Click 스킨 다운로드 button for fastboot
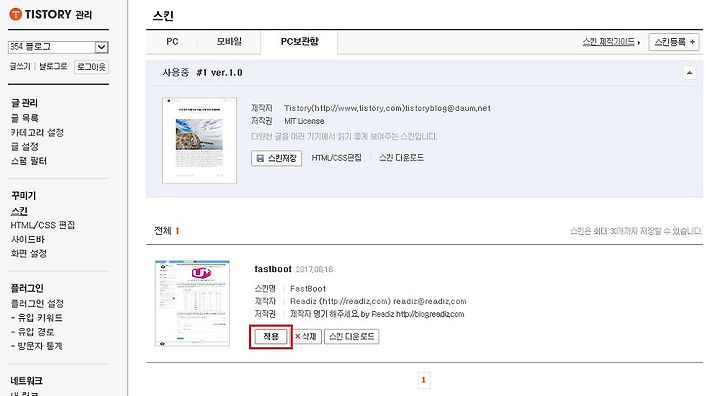 [x=352, y=337]
